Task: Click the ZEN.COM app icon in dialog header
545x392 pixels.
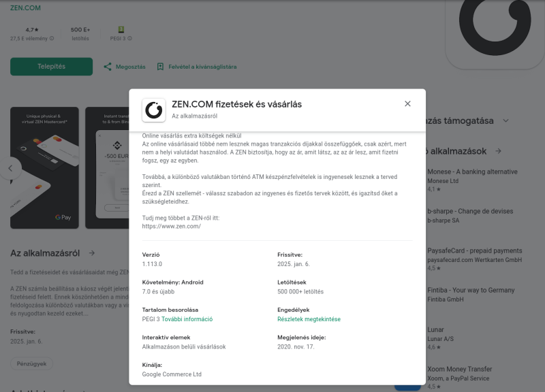Action: pos(154,110)
